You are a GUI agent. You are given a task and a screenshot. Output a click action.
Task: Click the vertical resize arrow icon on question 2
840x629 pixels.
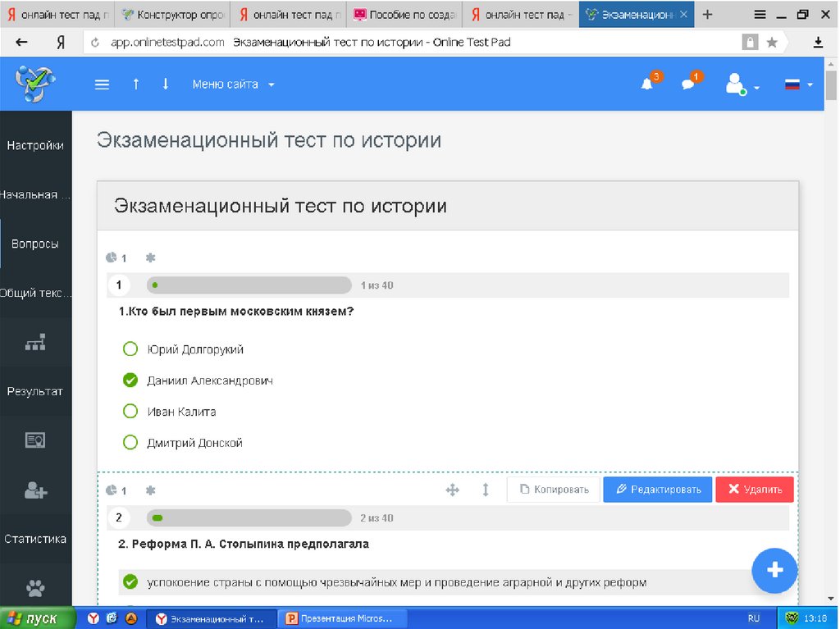click(x=485, y=490)
